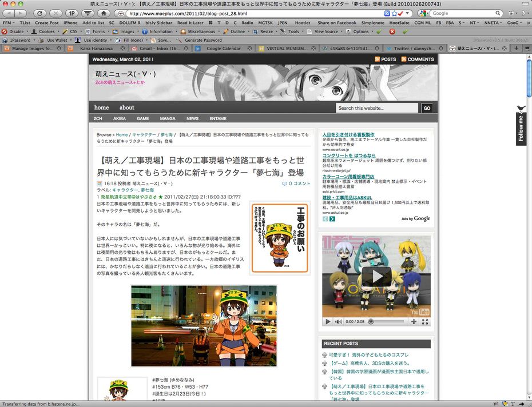Click the 'Search this website' input field
The width and height of the screenshot is (532, 407).
[x=377, y=108]
